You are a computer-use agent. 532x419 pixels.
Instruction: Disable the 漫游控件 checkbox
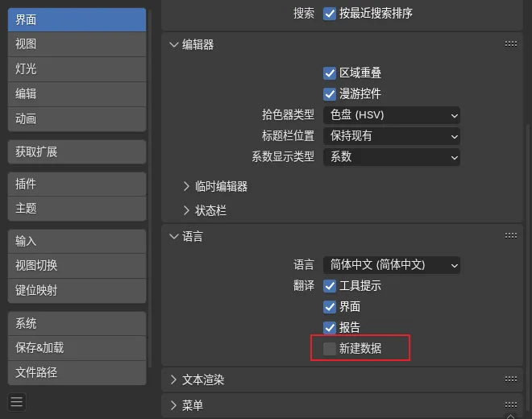click(330, 94)
